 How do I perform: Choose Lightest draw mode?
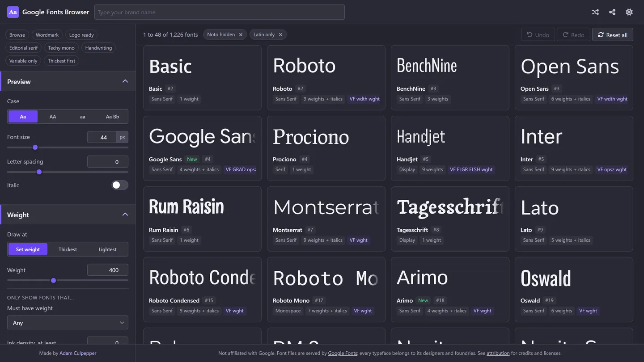pos(107,249)
